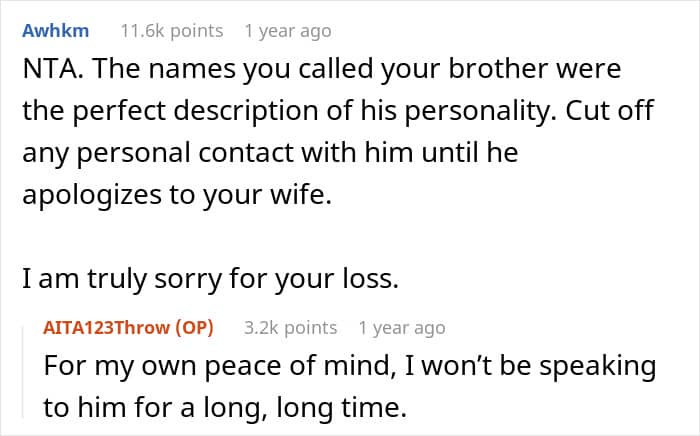Click the 3.2k points score
The width and height of the screenshot is (700, 436).
click(x=290, y=327)
